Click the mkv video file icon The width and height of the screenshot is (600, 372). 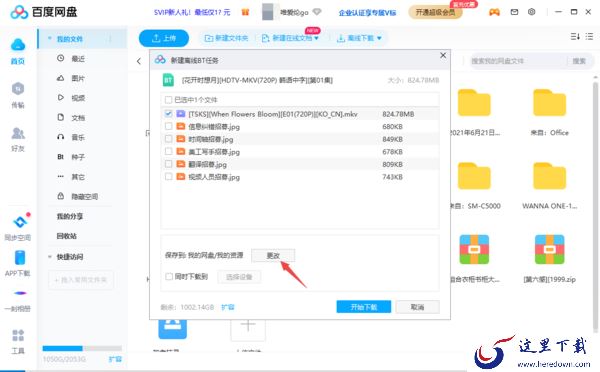click(x=180, y=114)
